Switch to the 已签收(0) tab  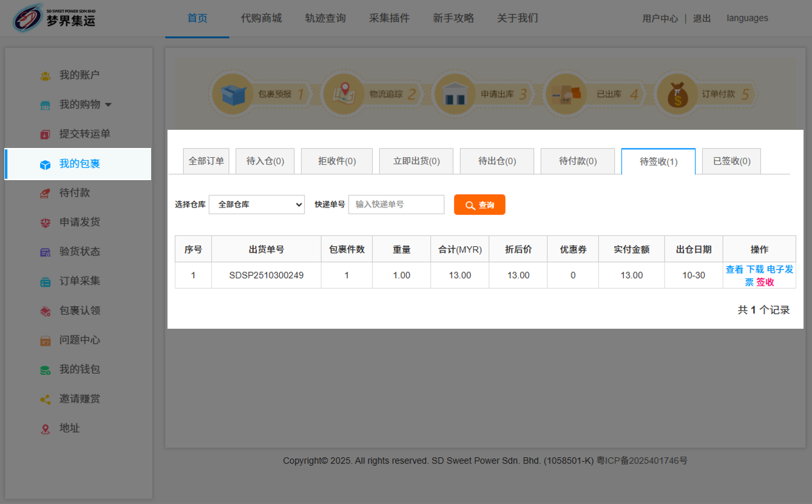coord(731,161)
